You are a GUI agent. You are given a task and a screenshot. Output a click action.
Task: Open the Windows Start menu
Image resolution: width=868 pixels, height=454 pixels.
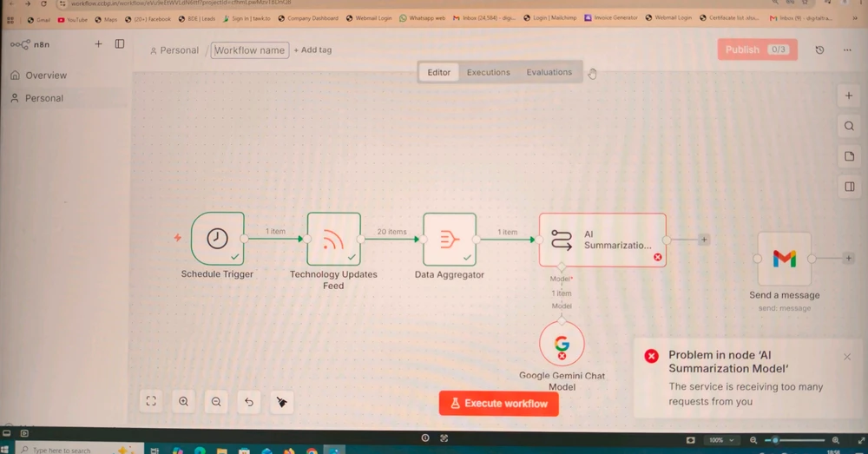pos(5,450)
